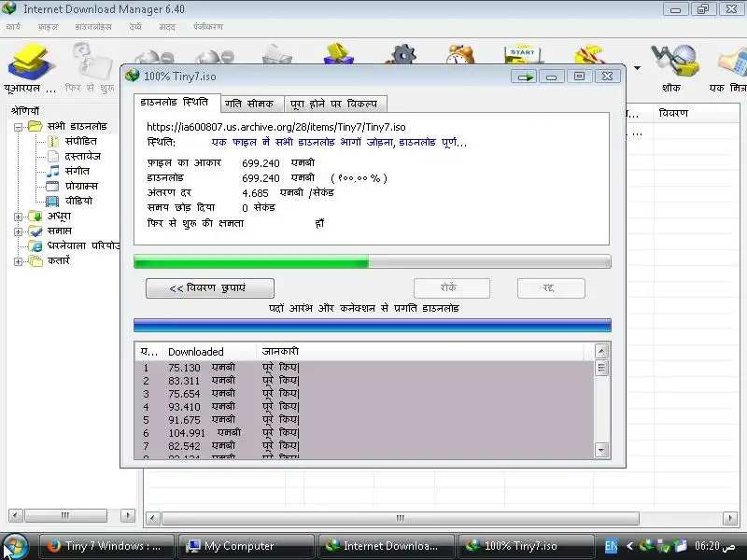Click the Delete completed toolbar icon
This screenshot has width=747, height=560.
[x=338, y=54]
